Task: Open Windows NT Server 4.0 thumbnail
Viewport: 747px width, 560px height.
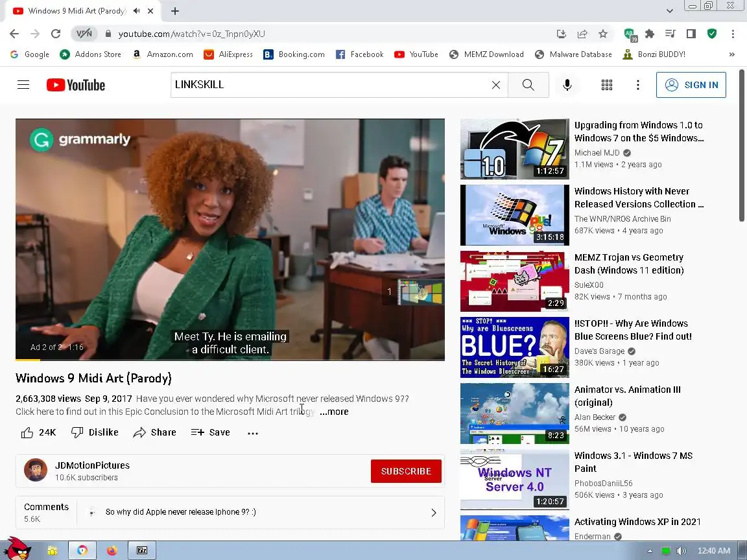Action: (514, 479)
